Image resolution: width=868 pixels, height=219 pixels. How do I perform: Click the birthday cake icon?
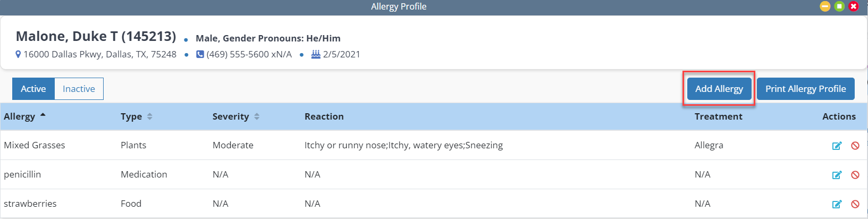(316, 54)
